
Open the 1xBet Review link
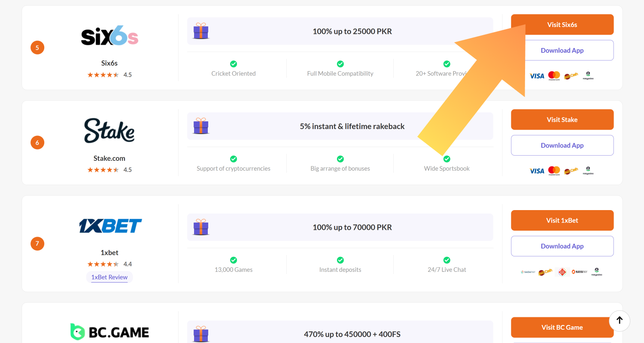[x=109, y=277]
